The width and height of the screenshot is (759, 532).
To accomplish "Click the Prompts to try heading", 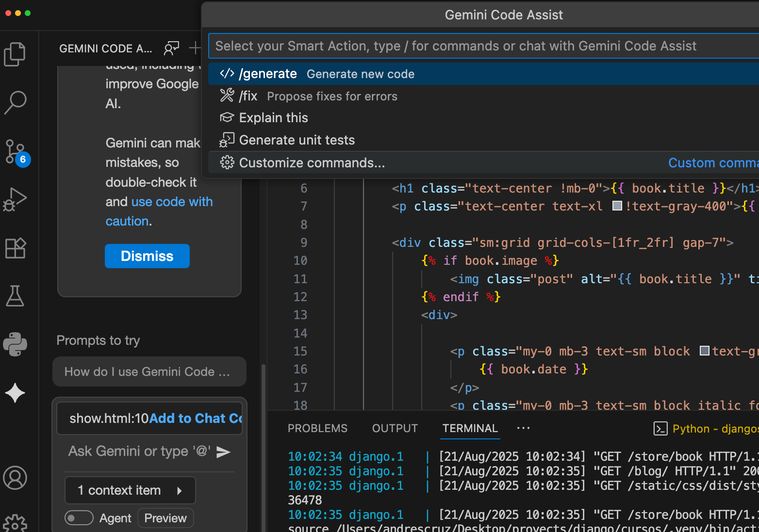I will (98, 340).
